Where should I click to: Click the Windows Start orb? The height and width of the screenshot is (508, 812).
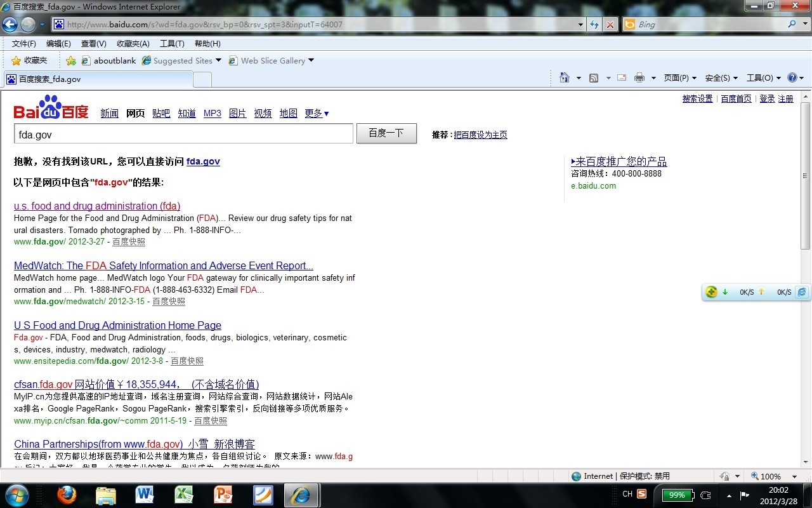pos(16,495)
